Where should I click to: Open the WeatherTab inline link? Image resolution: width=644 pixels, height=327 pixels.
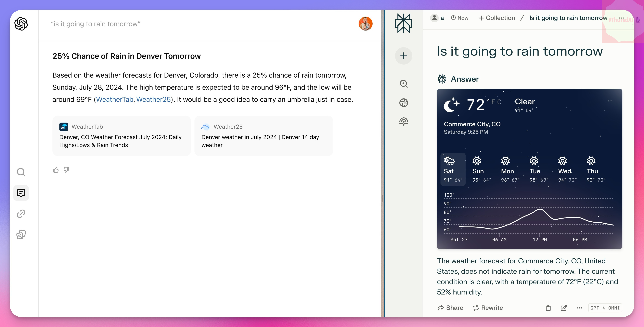tap(115, 100)
